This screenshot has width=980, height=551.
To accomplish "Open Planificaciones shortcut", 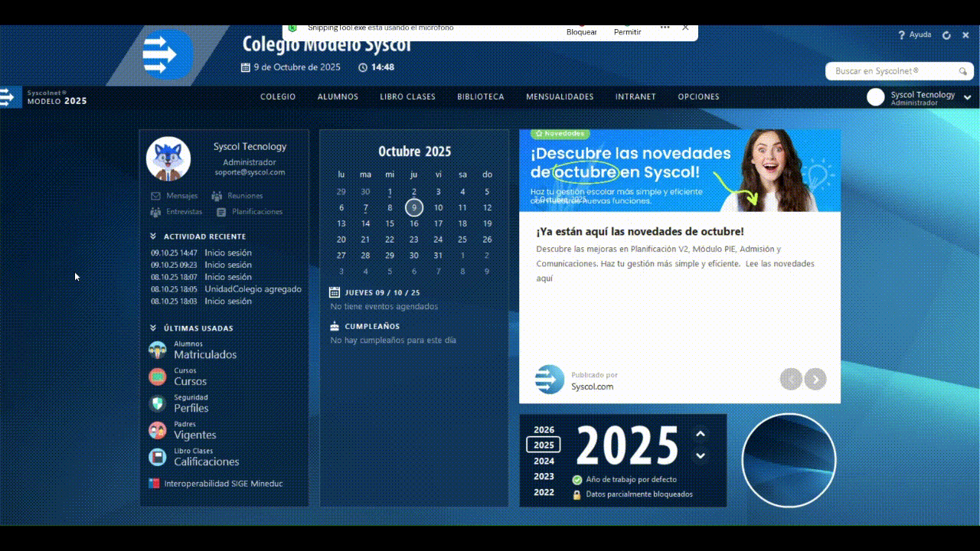I will pyautogui.click(x=250, y=212).
